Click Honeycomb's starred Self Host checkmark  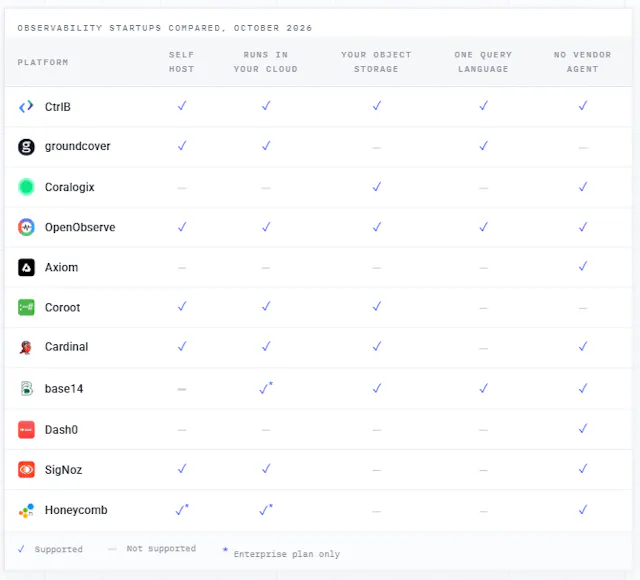182,509
